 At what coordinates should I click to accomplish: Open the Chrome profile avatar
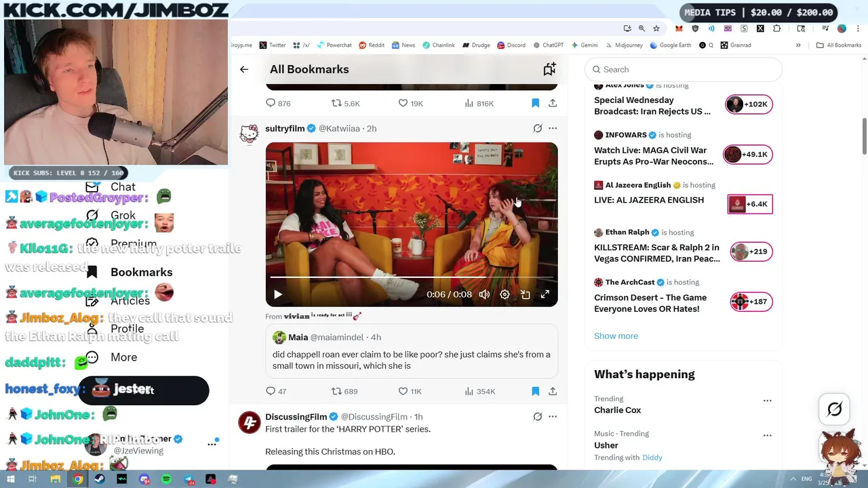[842, 28]
